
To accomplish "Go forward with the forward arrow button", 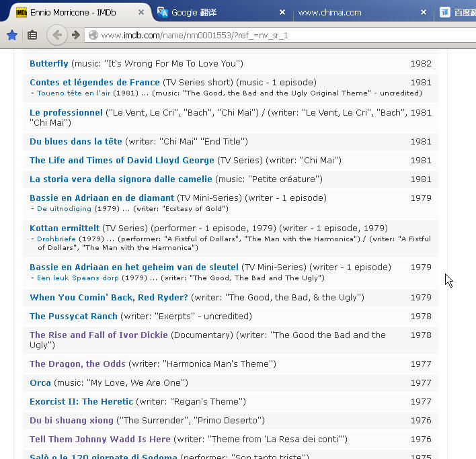I will pos(75,35).
